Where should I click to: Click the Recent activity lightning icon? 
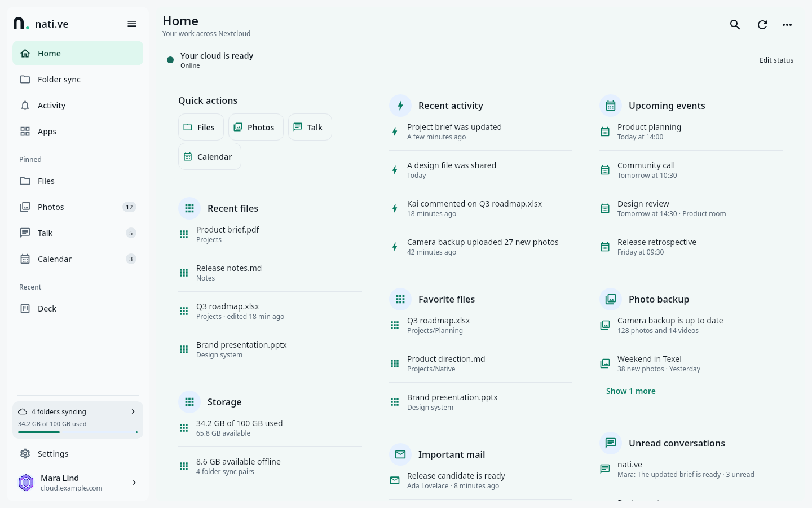pyautogui.click(x=400, y=106)
